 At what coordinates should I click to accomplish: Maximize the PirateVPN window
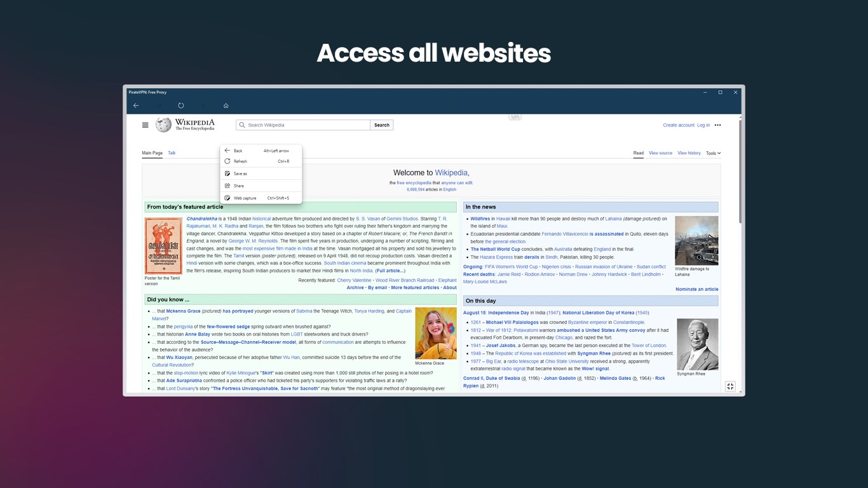coord(720,92)
